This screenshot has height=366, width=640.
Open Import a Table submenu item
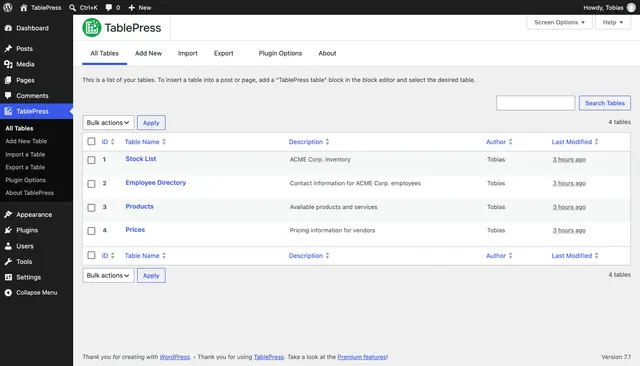25,154
